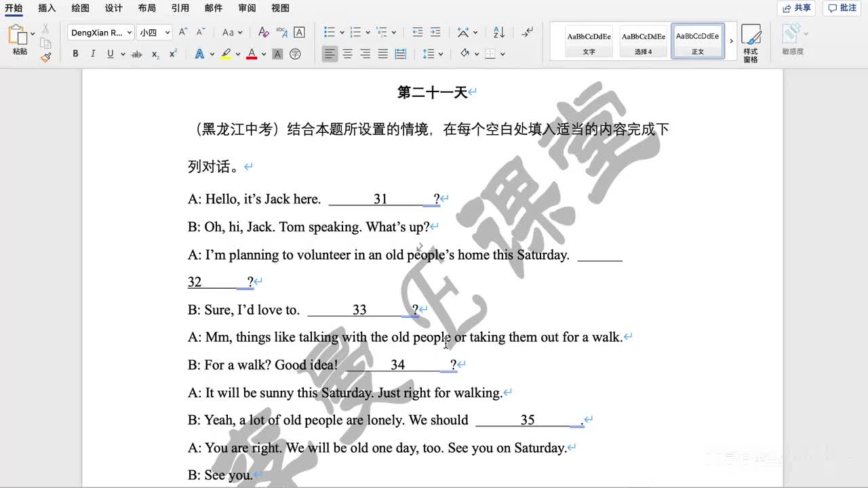The width and height of the screenshot is (868, 488).
Task: Open the font size dropdown 小四
Action: tap(154, 33)
